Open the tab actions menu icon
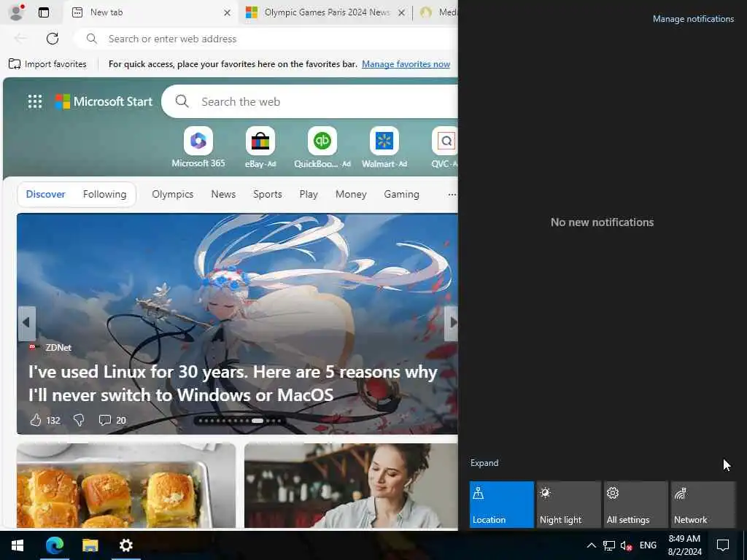This screenshot has height=560, width=747. click(x=43, y=12)
